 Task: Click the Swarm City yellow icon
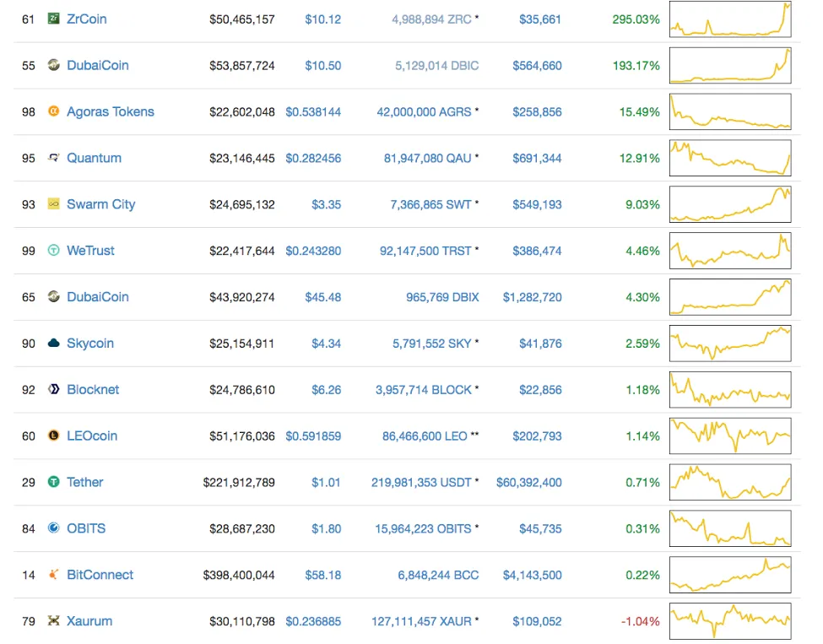tap(53, 203)
